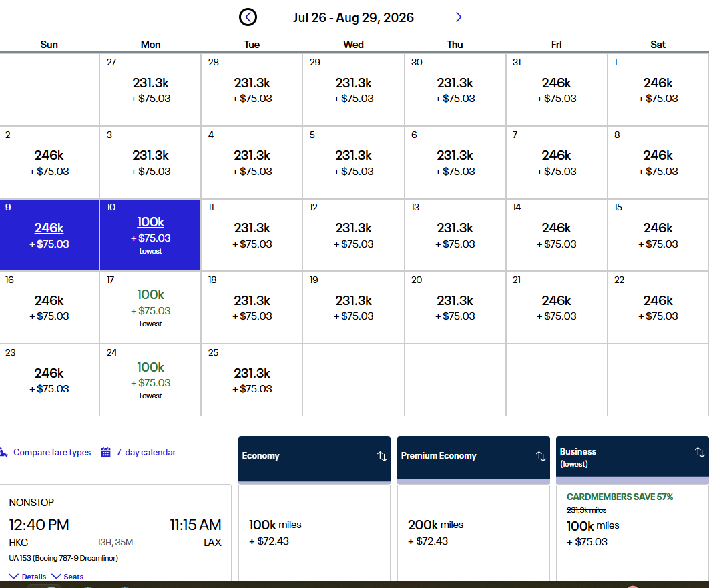709x588 pixels.
Task: Select August 17 lowest fare date
Action: pyautogui.click(x=150, y=307)
